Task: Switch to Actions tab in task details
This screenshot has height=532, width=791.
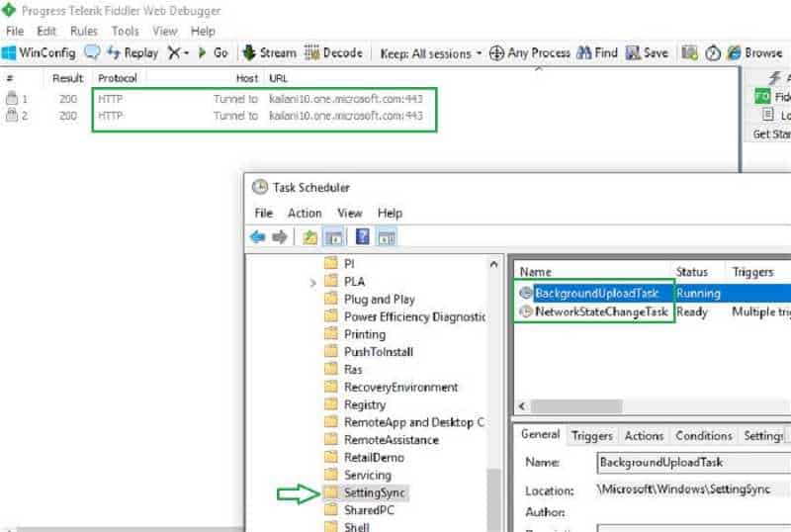Action: (x=644, y=436)
